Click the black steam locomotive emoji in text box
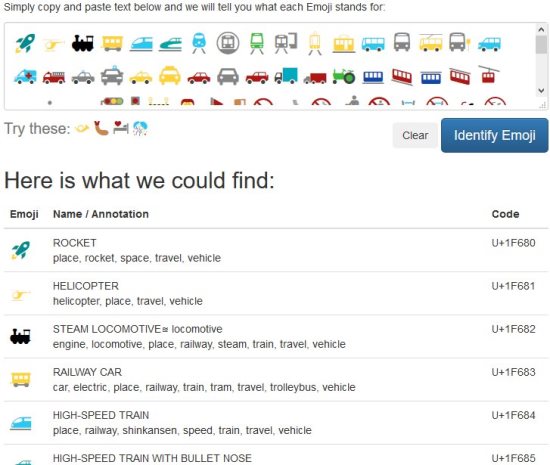The image size is (550, 465). click(x=83, y=43)
